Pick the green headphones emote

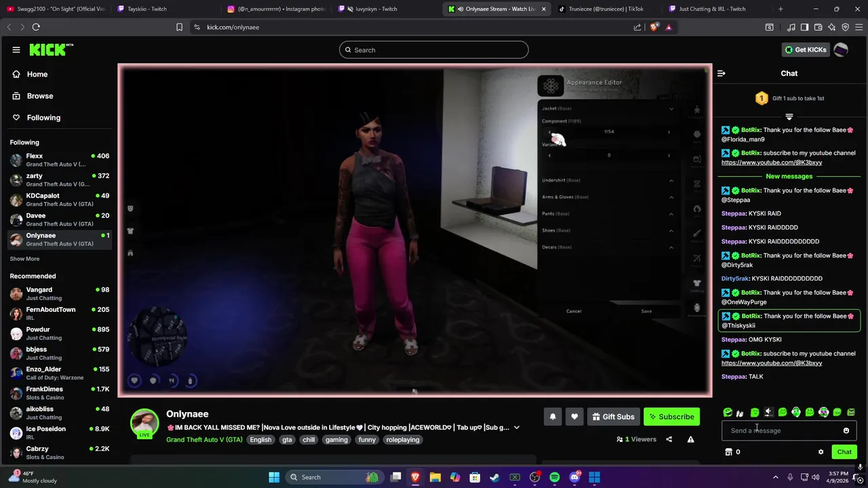point(796,412)
